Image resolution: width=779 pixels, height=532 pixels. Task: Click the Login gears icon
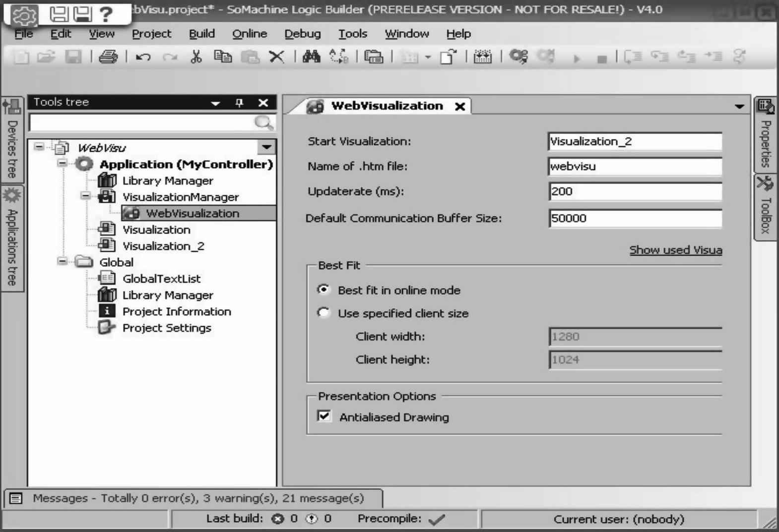(519, 57)
